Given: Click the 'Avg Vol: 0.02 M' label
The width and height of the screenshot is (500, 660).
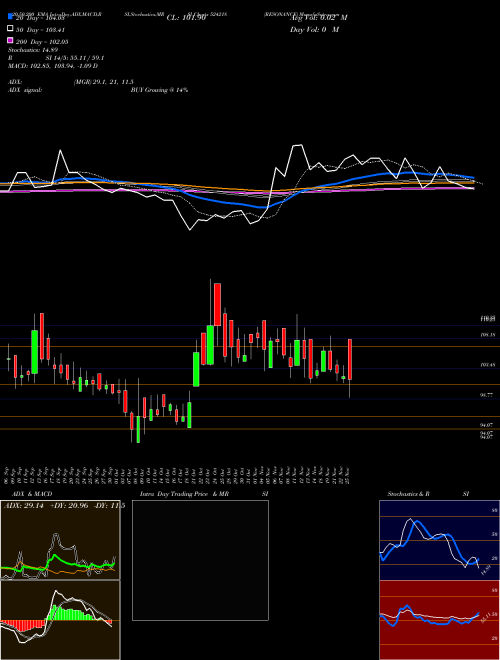Looking at the screenshot, I should 319,18.
